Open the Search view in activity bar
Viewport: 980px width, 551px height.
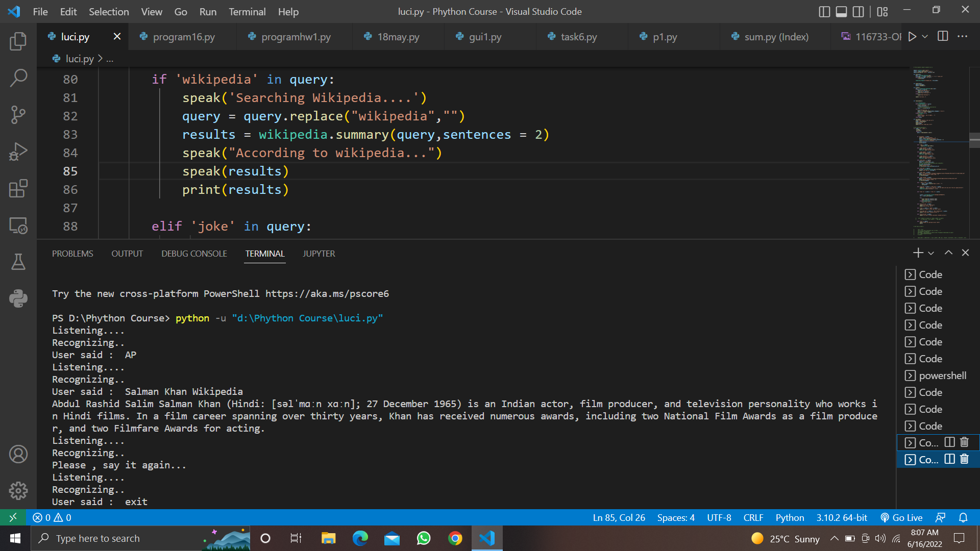18,78
